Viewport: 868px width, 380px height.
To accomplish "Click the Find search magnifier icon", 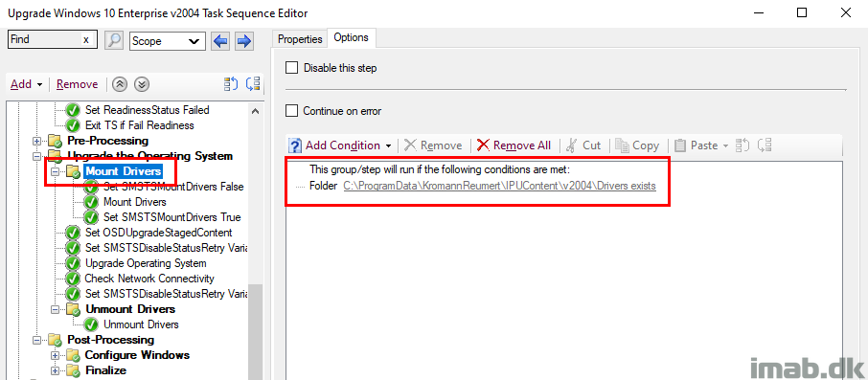I will tap(113, 40).
